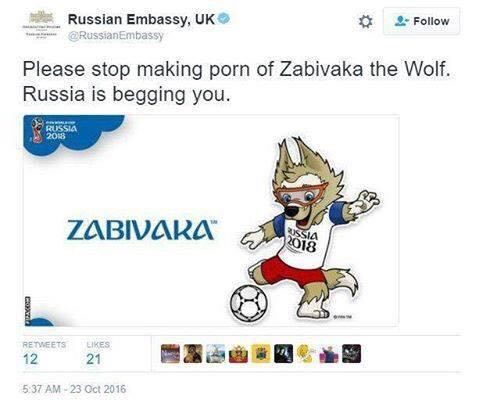Image resolution: width=479 pixels, height=403 pixels.
Task: Enlarge the Zabivaka mascot tweet image
Action: pos(211,221)
